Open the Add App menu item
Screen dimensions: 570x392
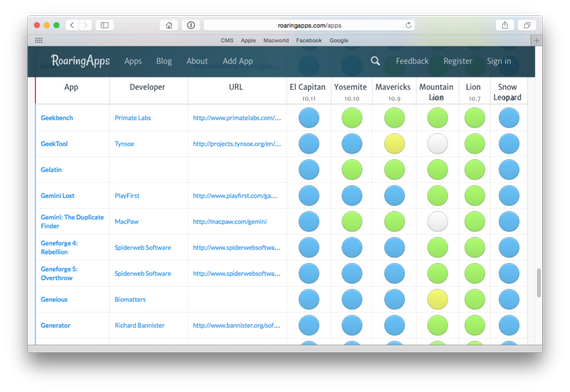238,61
